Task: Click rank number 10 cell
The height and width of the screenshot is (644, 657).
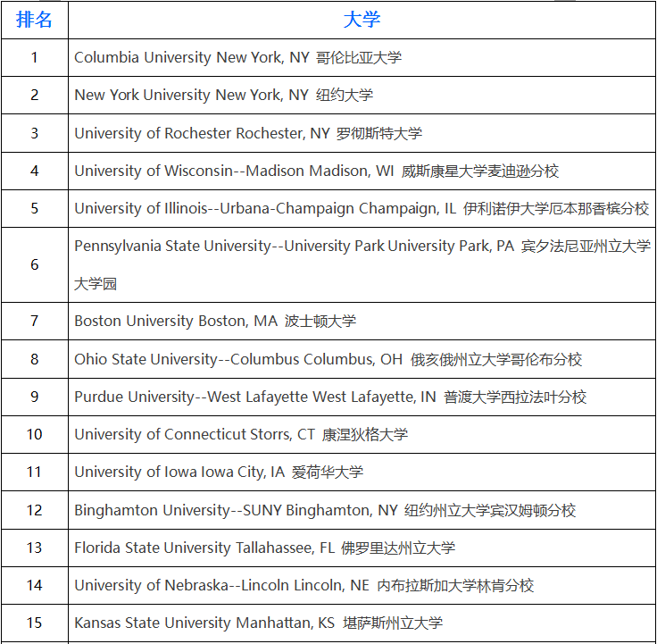Action: (34, 434)
